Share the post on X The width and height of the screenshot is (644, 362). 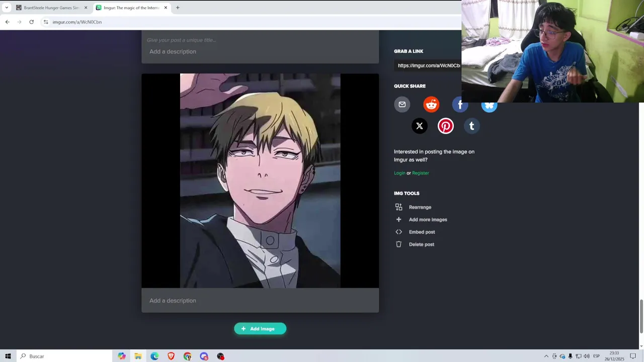pyautogui.click(x=420, y=126)
